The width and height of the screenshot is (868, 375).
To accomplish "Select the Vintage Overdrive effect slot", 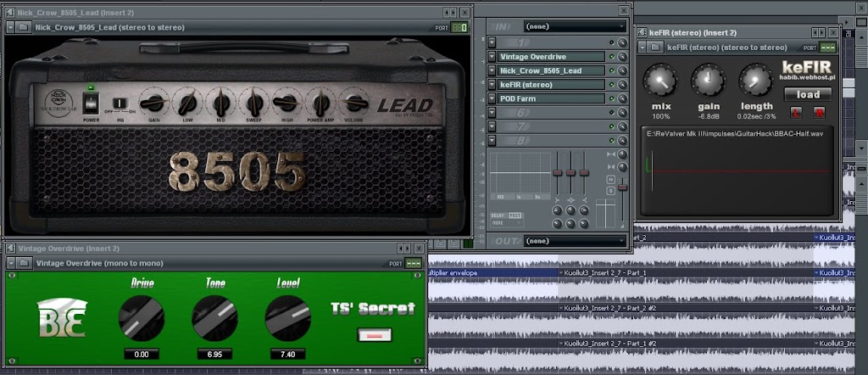I will [x=551, y=57].
